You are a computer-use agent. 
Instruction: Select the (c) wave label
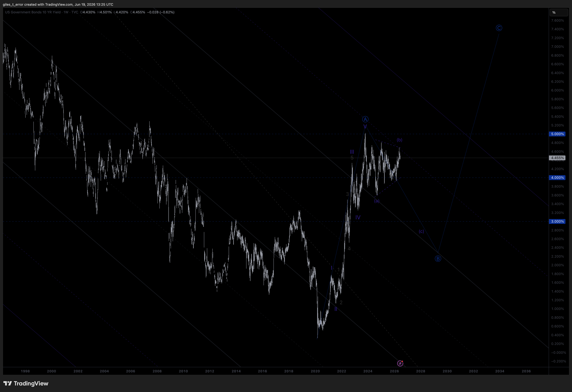[421, 231]
